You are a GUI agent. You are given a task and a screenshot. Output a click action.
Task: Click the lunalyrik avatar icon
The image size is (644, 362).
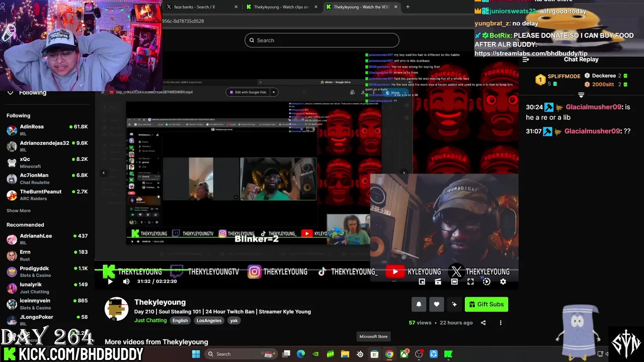tap(12, 288)
